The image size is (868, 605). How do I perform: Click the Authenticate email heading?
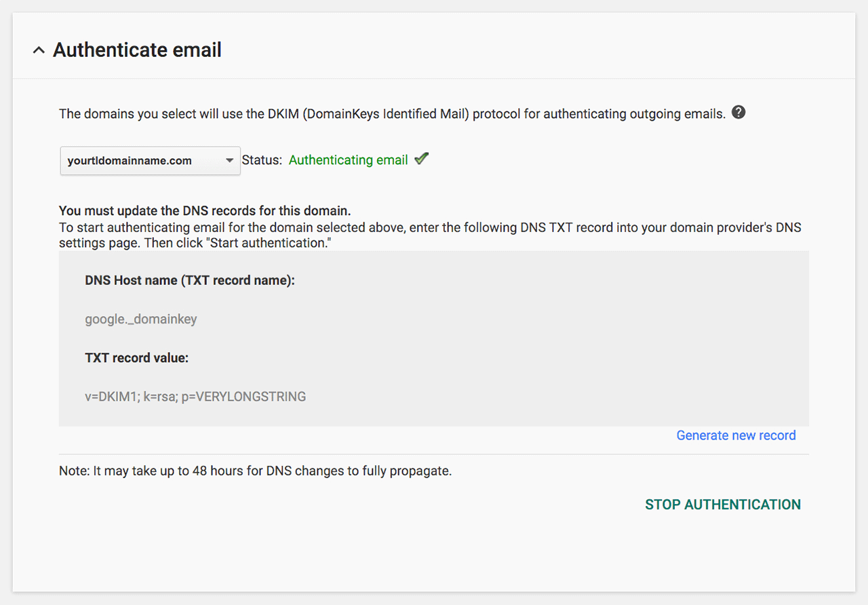(x=137, y=50)
